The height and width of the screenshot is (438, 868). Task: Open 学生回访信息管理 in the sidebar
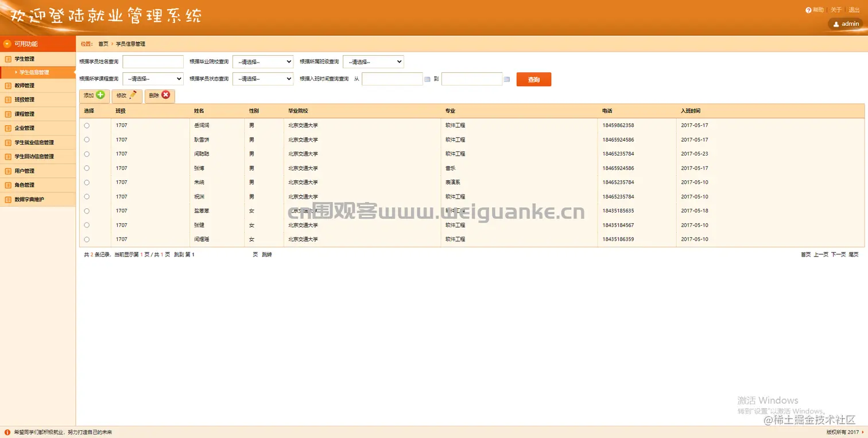coord(38,157)
